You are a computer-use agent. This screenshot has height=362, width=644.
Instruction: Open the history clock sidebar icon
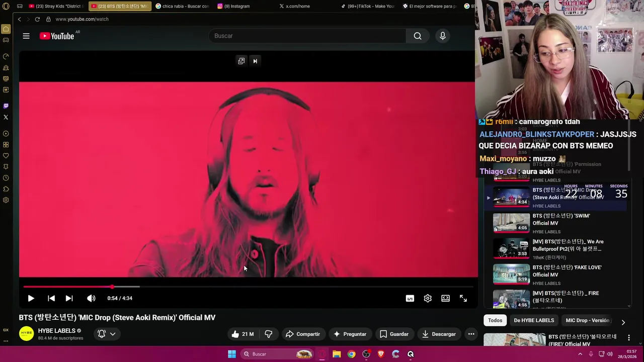click(x=6, y=178)
